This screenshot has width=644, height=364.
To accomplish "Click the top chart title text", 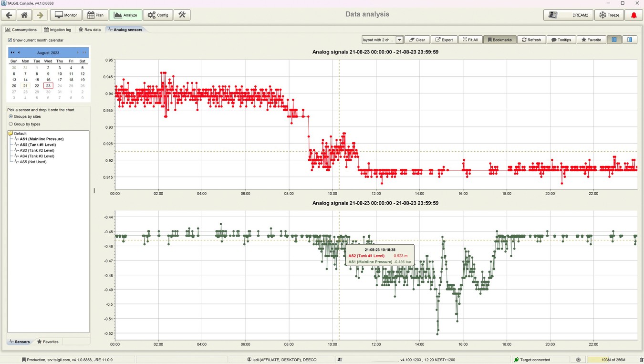I will [x=375, y=52].
